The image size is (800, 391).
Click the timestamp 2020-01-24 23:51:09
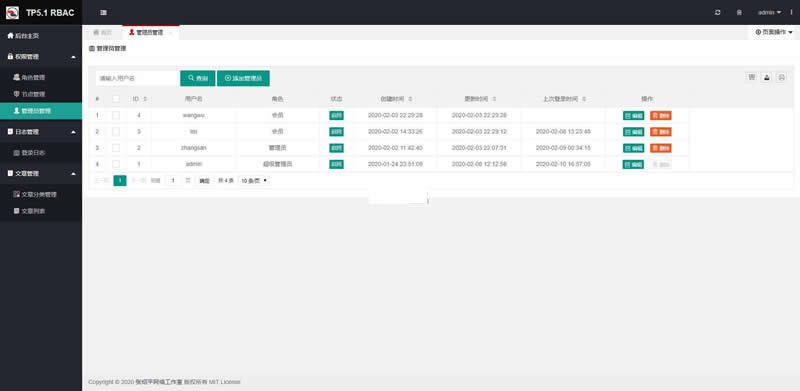click(395, 164)
